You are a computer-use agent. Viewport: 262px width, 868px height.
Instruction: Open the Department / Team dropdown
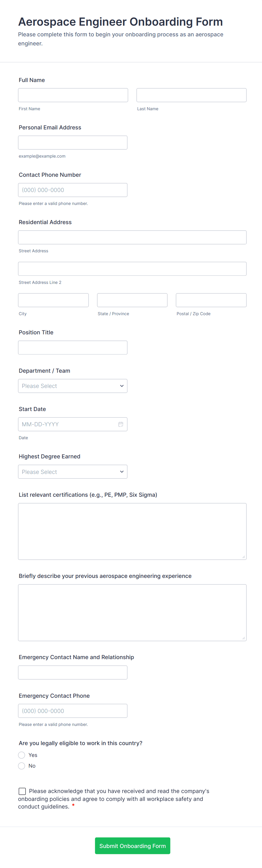[x=73, y=386]
